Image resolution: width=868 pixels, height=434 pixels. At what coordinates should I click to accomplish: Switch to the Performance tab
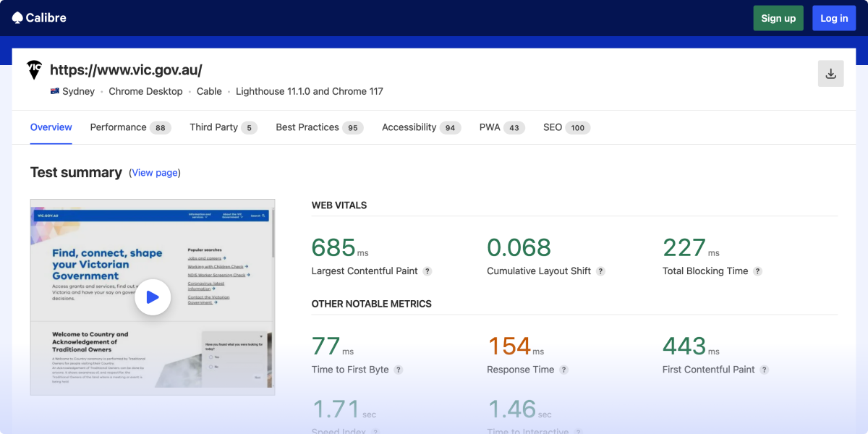pos(118,127)
